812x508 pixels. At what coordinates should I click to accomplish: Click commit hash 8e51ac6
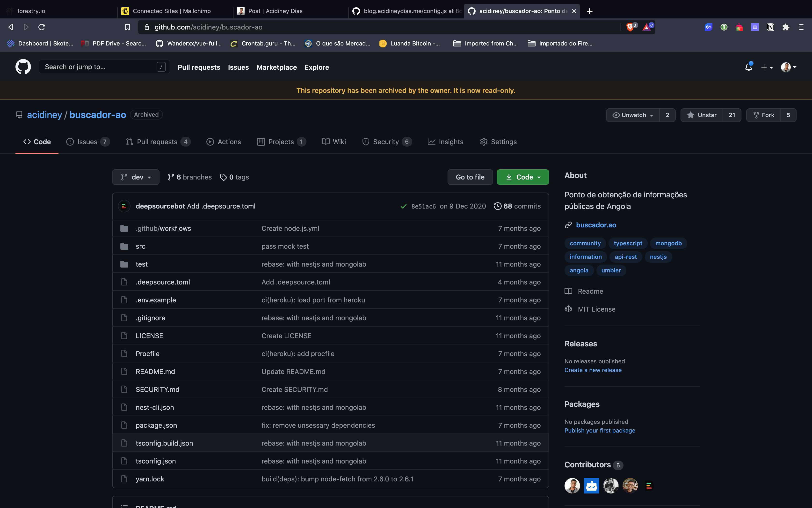pos(423,206)
